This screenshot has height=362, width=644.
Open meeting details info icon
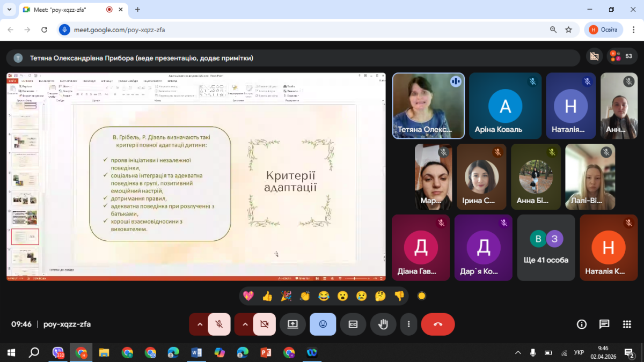(581, 324)
